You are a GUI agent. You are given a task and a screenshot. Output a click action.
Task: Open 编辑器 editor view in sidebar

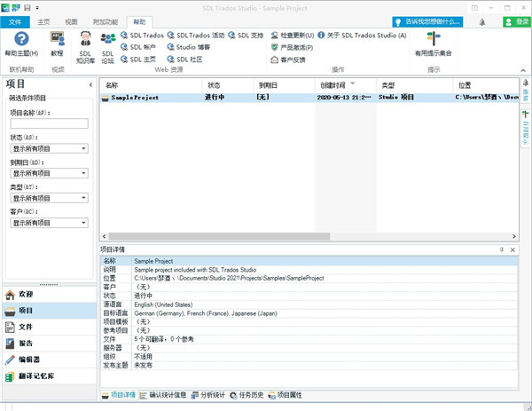29,360
